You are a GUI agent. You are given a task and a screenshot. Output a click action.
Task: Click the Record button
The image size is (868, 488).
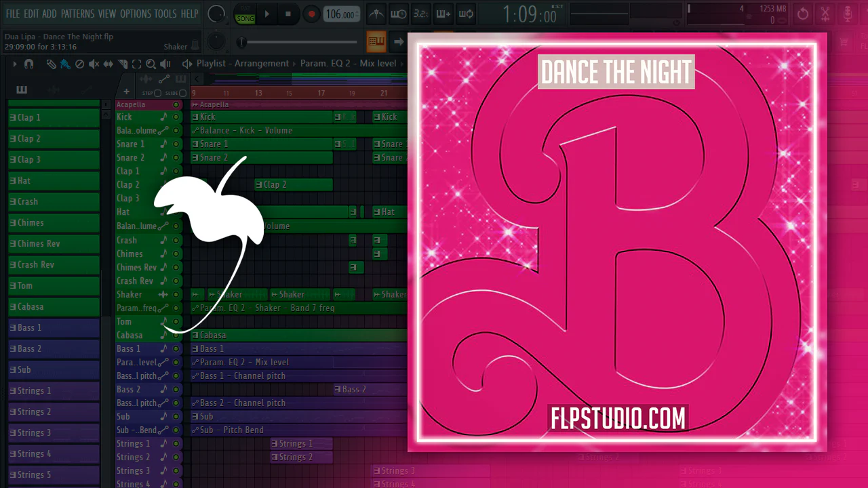311,14
